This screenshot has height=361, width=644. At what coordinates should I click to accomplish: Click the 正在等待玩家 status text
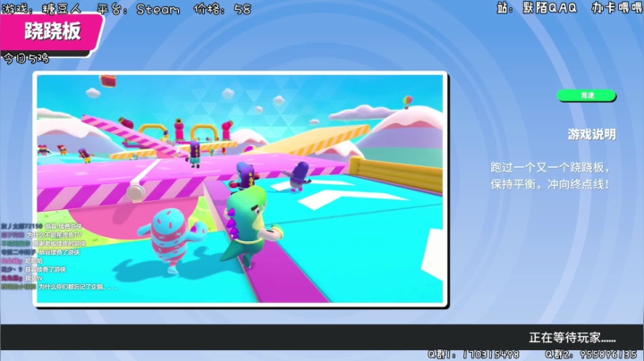tap(572, 338)
